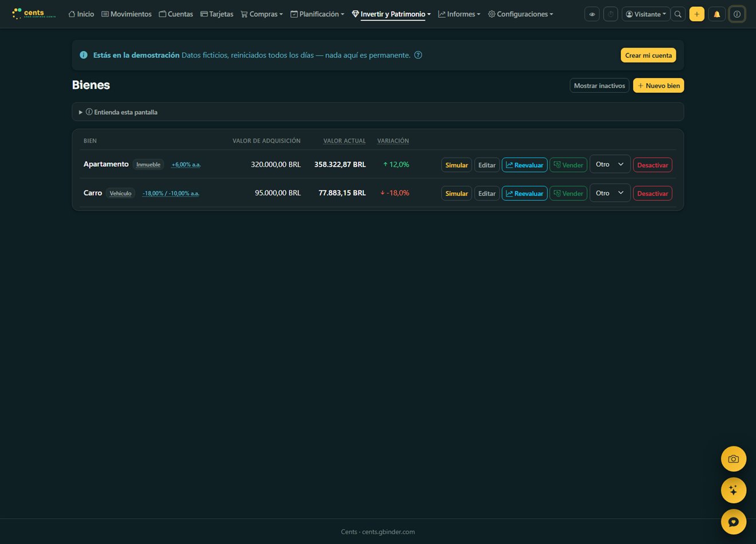Open Movimientos page
Viewport: 756px width, 544px height.
pos(127,14)
